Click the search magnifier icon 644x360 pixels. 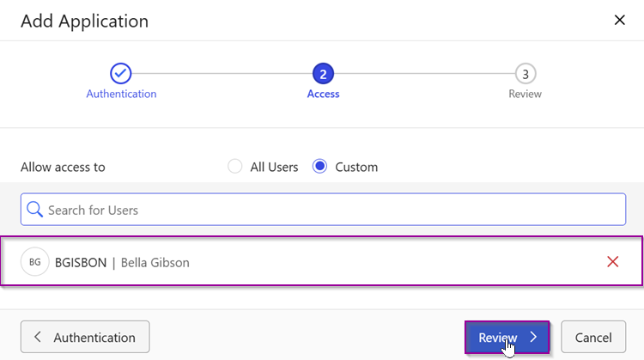point(34,209)
